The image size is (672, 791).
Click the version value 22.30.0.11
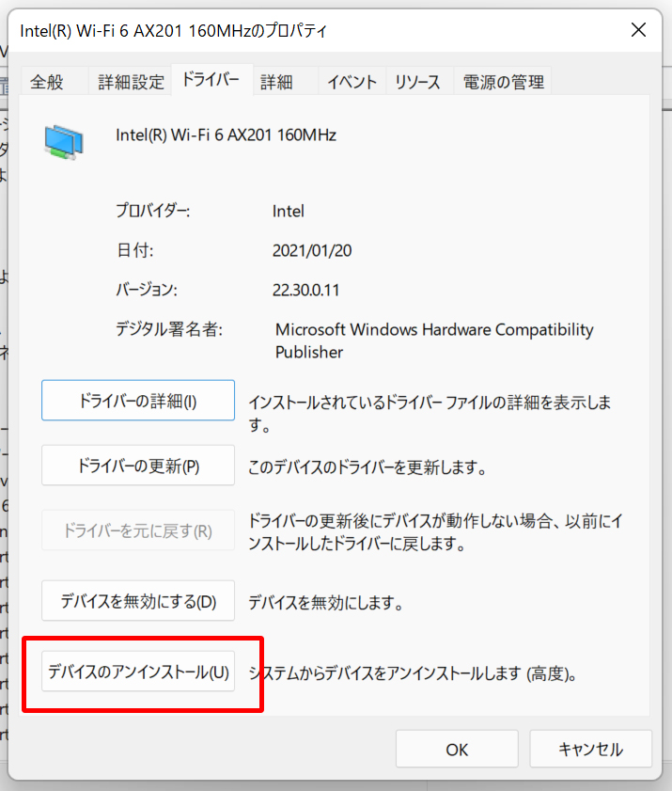click(305, 290)
